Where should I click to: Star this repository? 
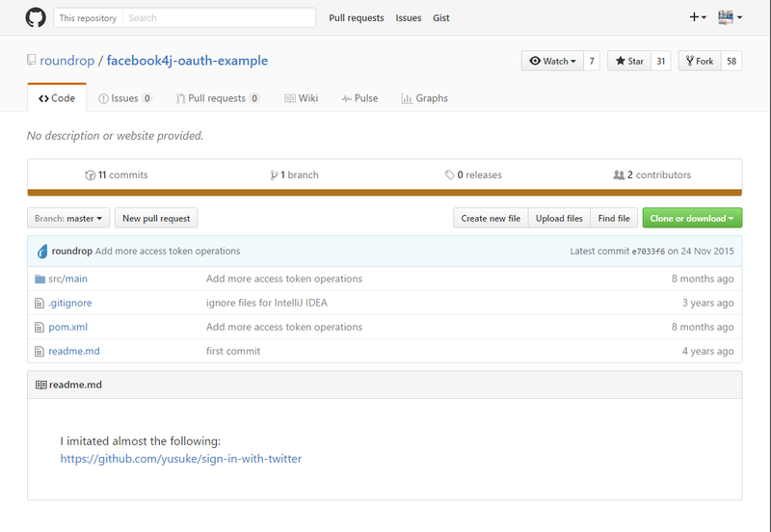[x=629, y=61]
